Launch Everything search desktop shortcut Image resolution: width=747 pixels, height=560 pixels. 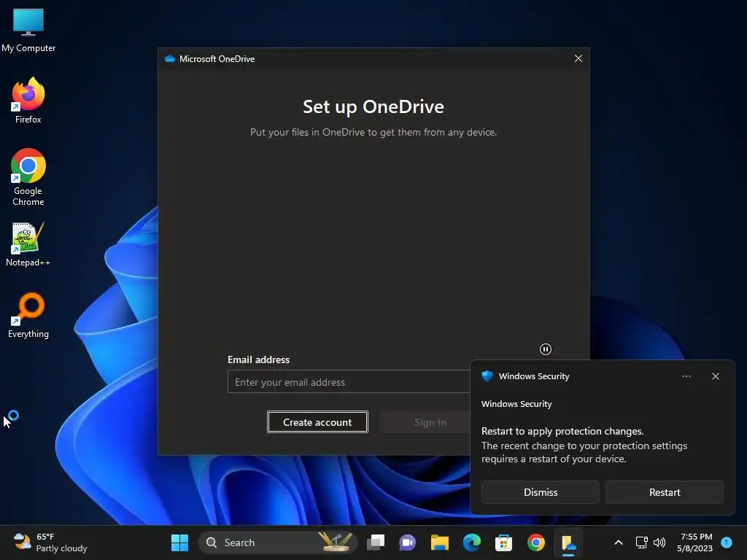[x=28, y=316]
